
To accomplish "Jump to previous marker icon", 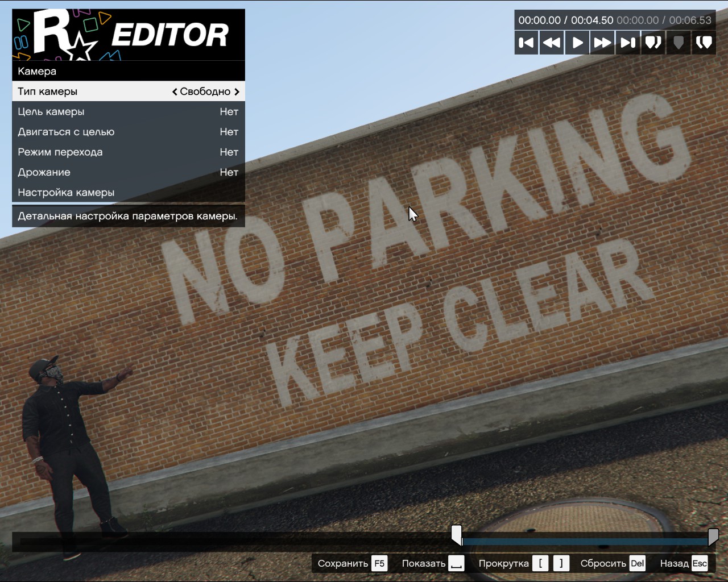I will [x=653, y=43].
